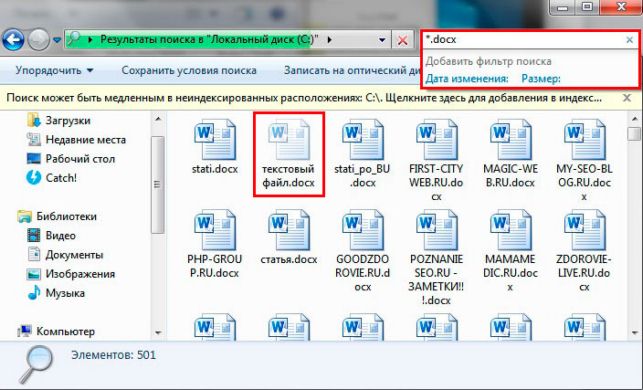Open Загрузки in the navigation pane
643x390 pixels.
(x=59, y=121)
